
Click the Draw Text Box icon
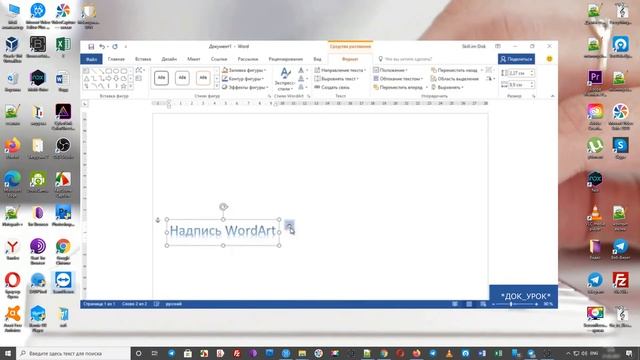click(x=139, y=78)
